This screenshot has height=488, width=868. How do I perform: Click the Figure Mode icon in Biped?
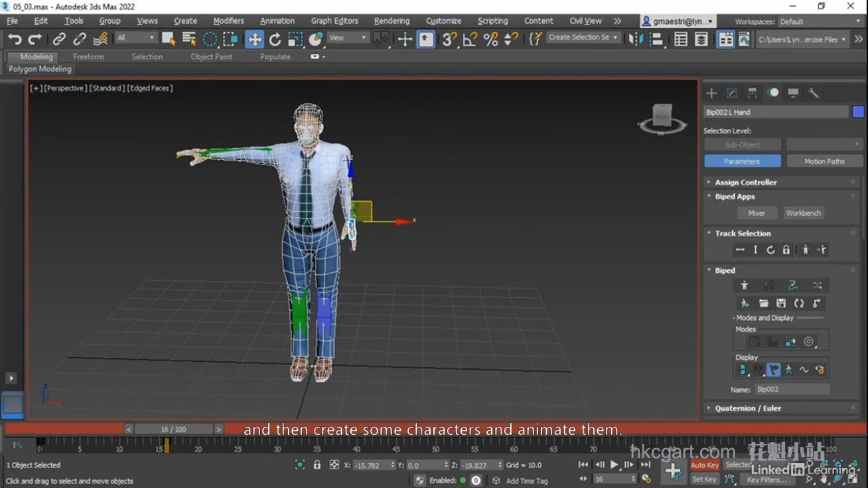pos(745,285)
